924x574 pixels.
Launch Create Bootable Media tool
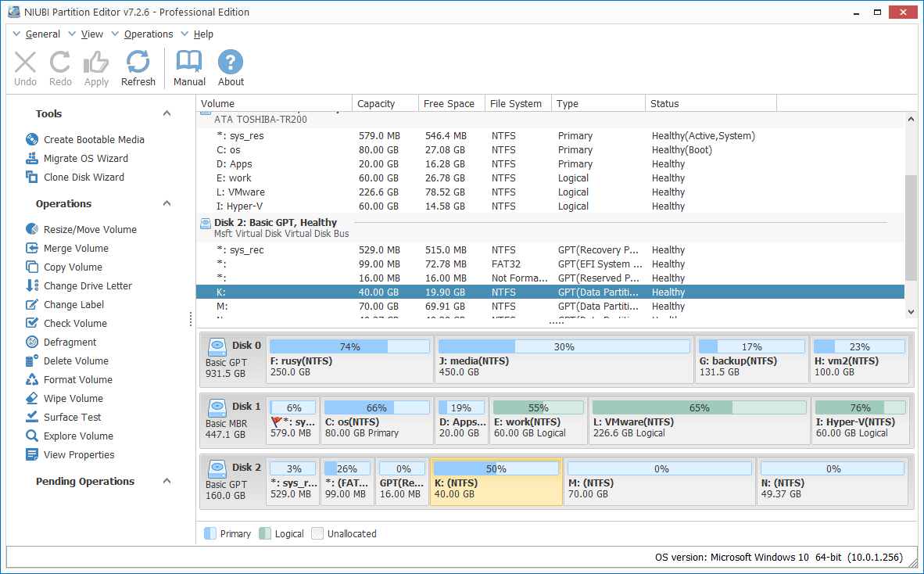(94, 139)
